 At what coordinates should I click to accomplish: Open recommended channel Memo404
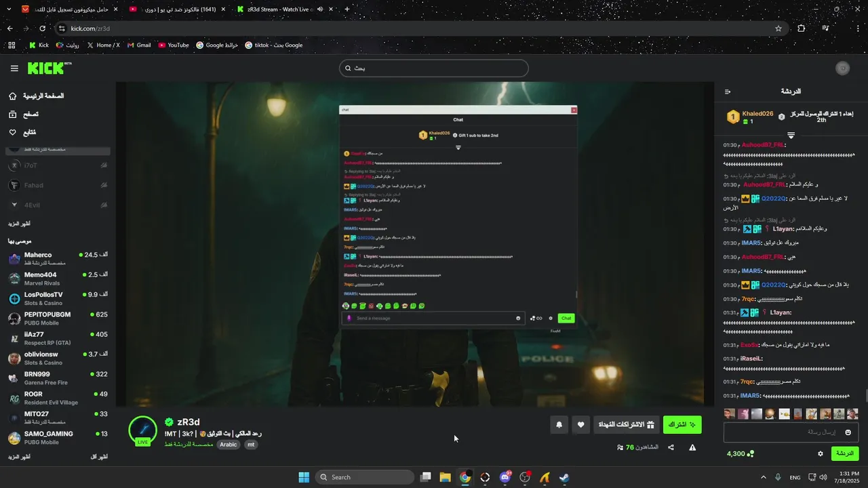(58, 279)
